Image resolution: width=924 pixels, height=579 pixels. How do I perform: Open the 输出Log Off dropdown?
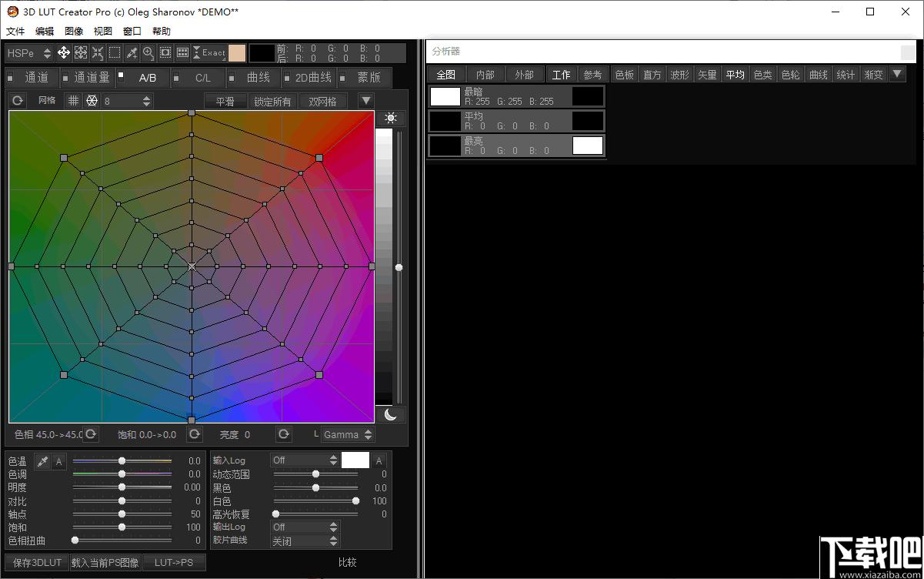tap(305, 527)
